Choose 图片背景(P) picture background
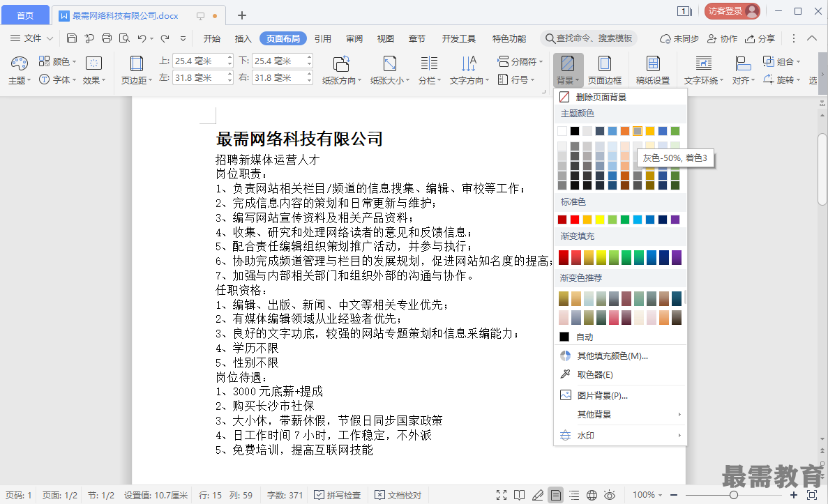The width and height of the screenshot is (828, 504). point(620,395)
